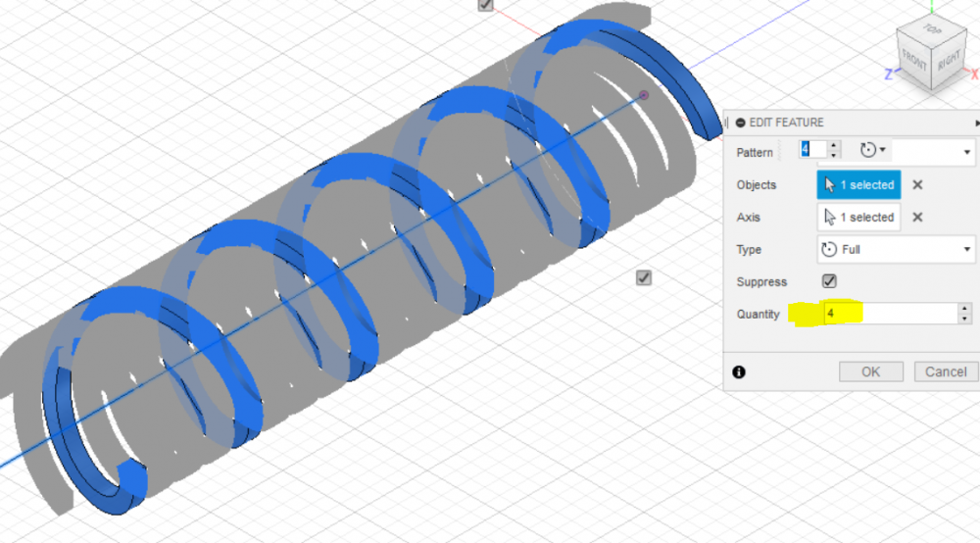
Task: Decrease the Pattern value with down arrow
Action: click(x=834, y=154)
